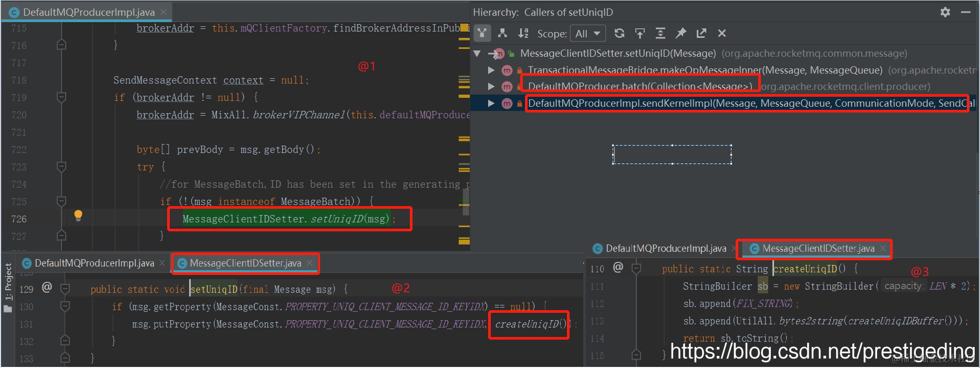Click the lightbulb intention icon on line 726
This screenshot has height=368, width=980.
pos(78,215)
